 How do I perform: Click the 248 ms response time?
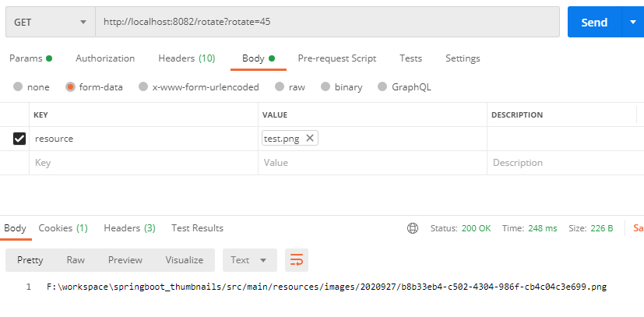click(543, 228)
